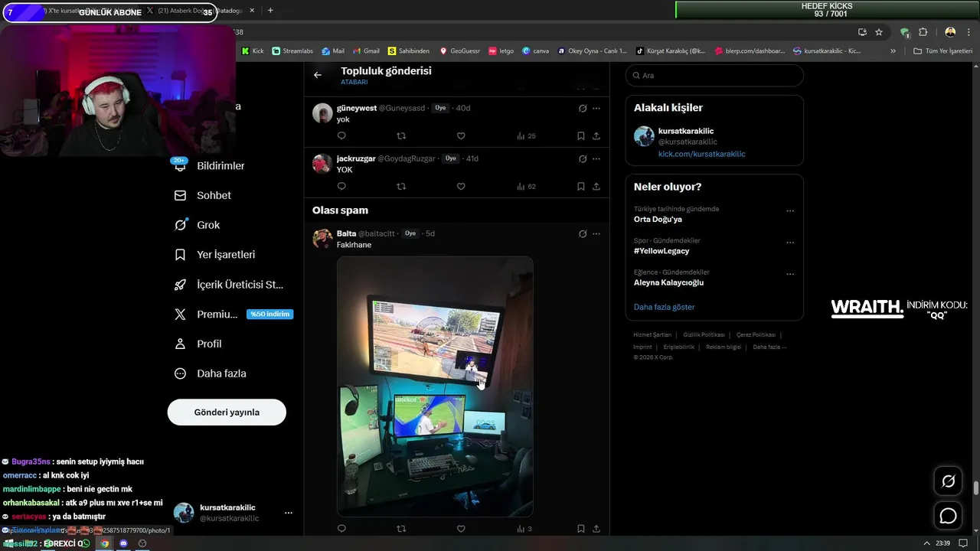Open a new browser tab
The image size is (980, 551).
click(270, 11)
